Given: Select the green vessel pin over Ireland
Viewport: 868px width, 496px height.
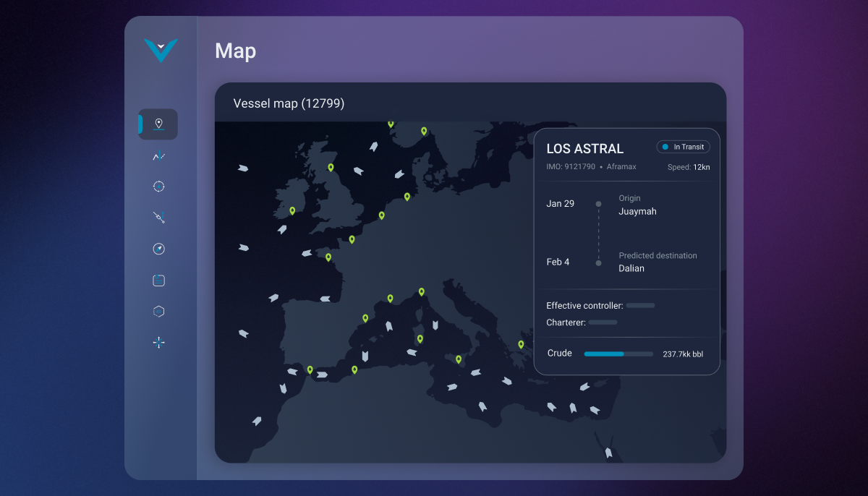Looking at the screenshot, I should pyautogui.click(x=292, y=211).
